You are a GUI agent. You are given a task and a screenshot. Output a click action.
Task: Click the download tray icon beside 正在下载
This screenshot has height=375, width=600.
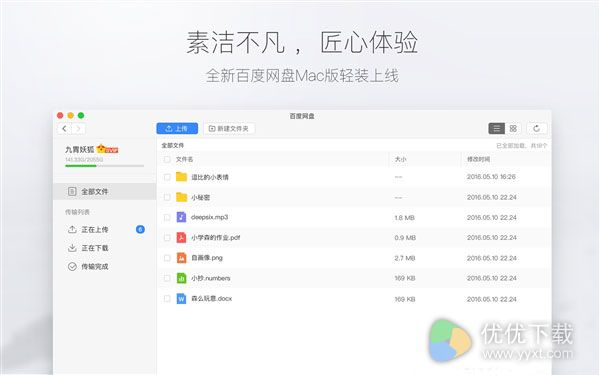click(x=72, y=248)
